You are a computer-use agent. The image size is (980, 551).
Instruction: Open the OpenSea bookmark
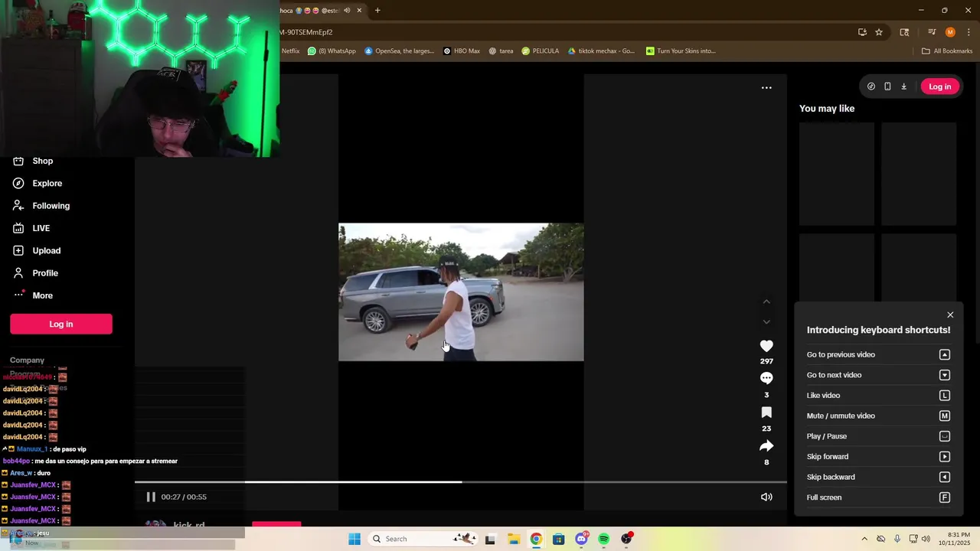click(x=399, y=51)
